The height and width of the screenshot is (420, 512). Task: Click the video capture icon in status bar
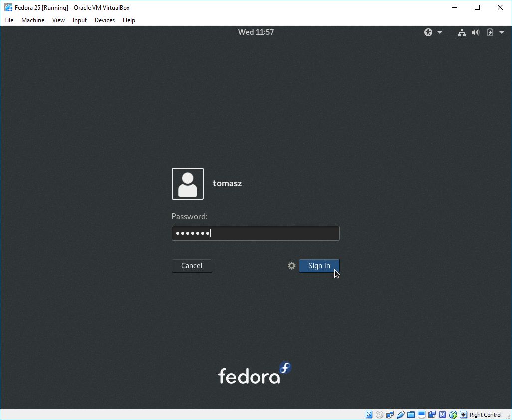pyautogui.click(x=432, y=415)
